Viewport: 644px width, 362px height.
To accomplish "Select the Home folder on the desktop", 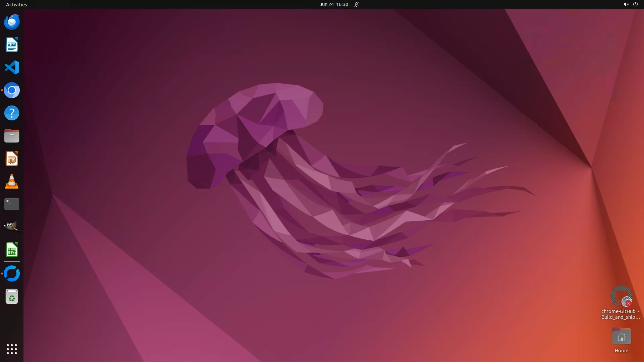I will coord(621,339).
